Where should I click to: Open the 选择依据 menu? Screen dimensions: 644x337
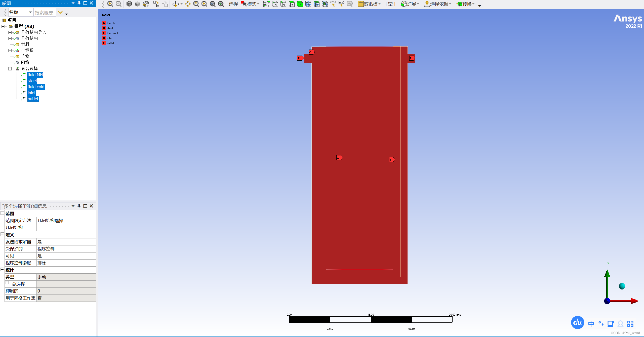pyautogui.click(x=438, y=4)
